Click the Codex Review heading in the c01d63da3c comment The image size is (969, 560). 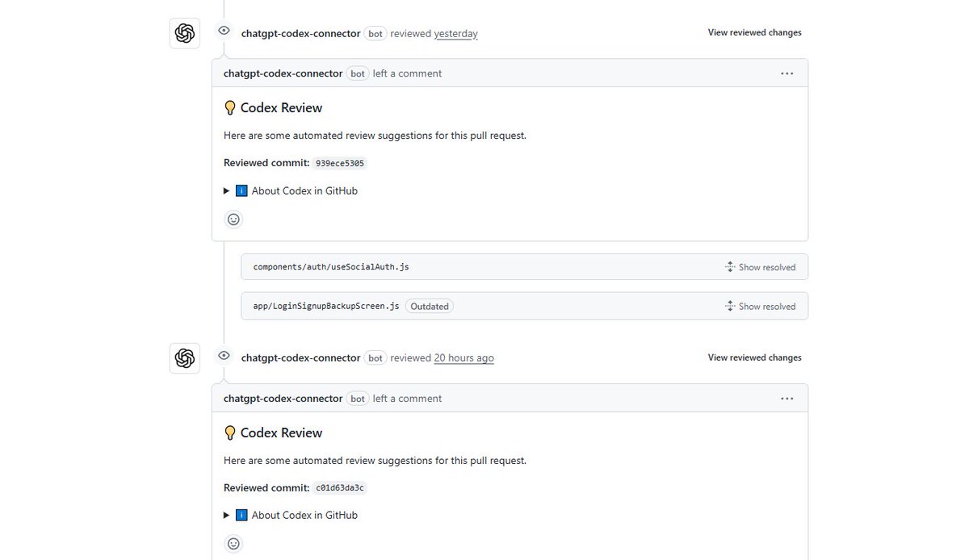(281, 433)
